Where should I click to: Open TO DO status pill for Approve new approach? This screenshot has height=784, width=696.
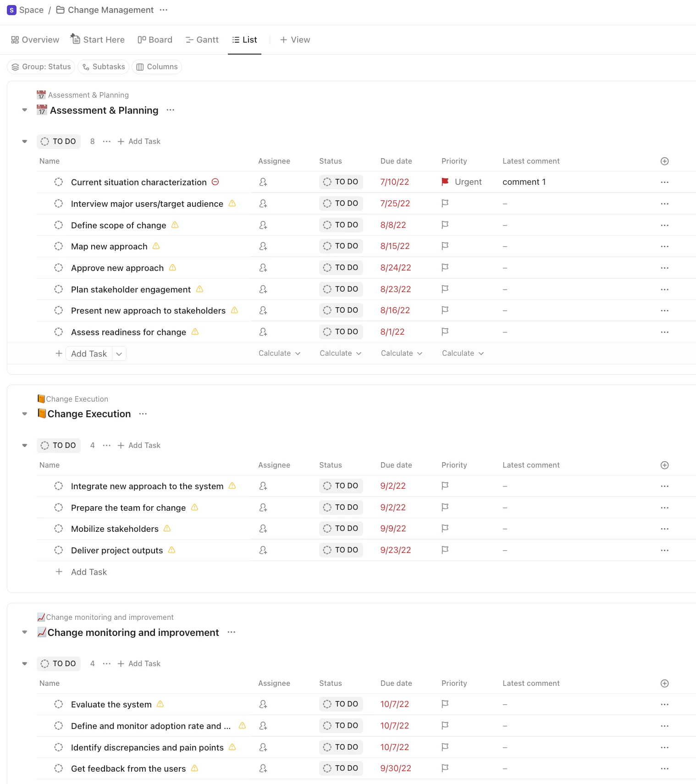coord(341,268)
